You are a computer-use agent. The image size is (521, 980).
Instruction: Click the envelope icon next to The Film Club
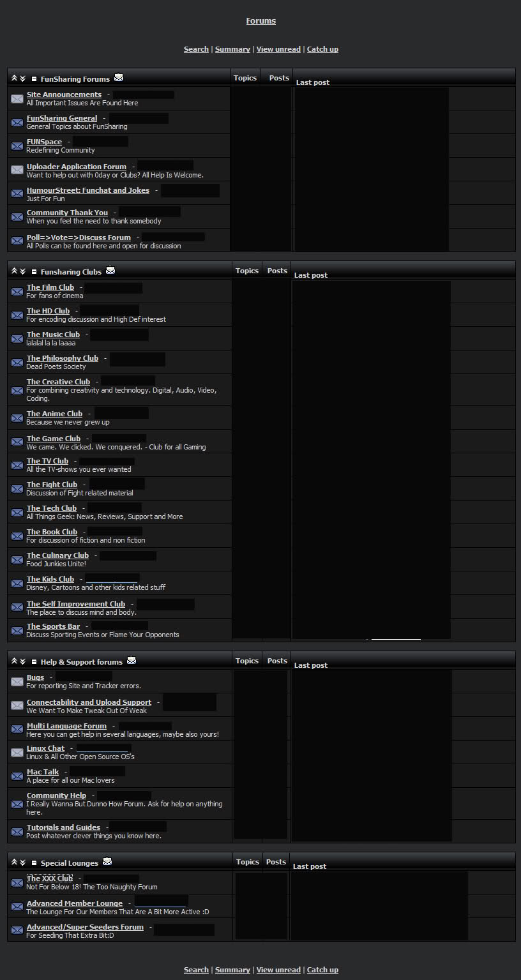pos(17,292)
